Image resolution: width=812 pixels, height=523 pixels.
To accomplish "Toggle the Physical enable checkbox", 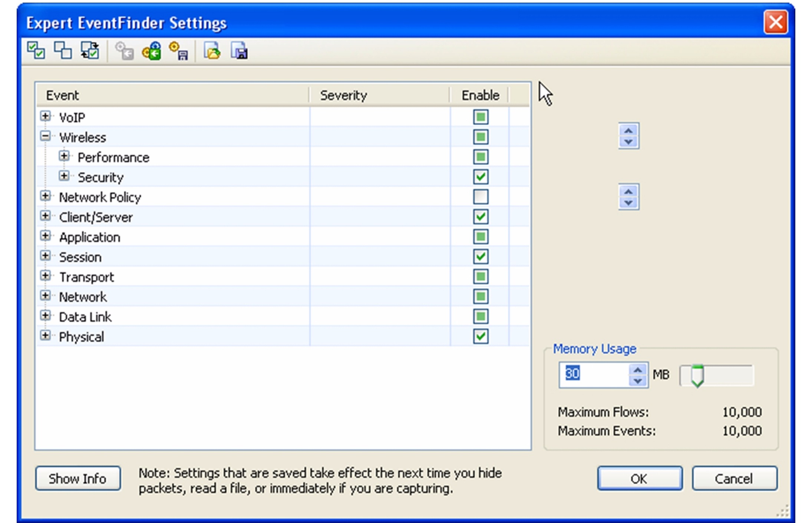I will point(481,337).
